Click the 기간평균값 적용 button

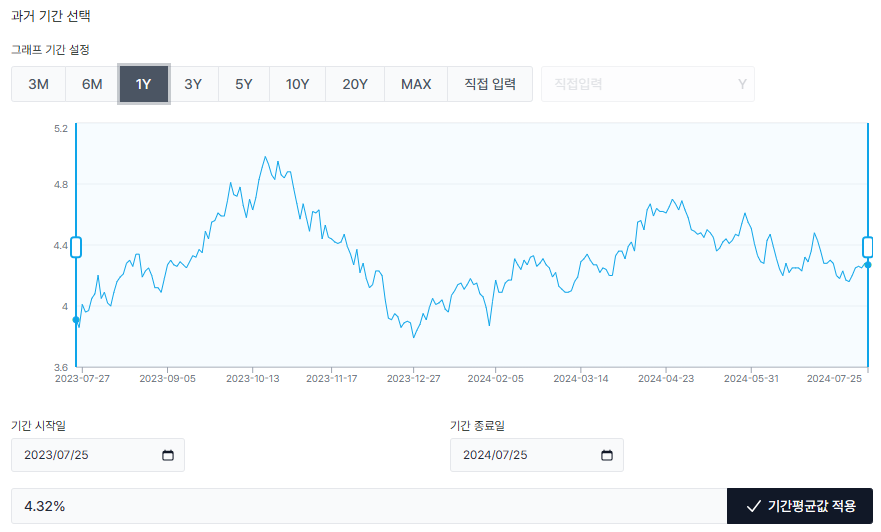pos(800,506)
